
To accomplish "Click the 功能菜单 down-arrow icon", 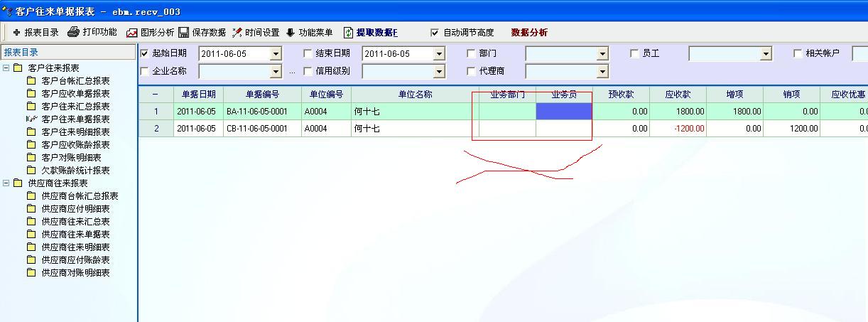I will [x=290, y=33].
